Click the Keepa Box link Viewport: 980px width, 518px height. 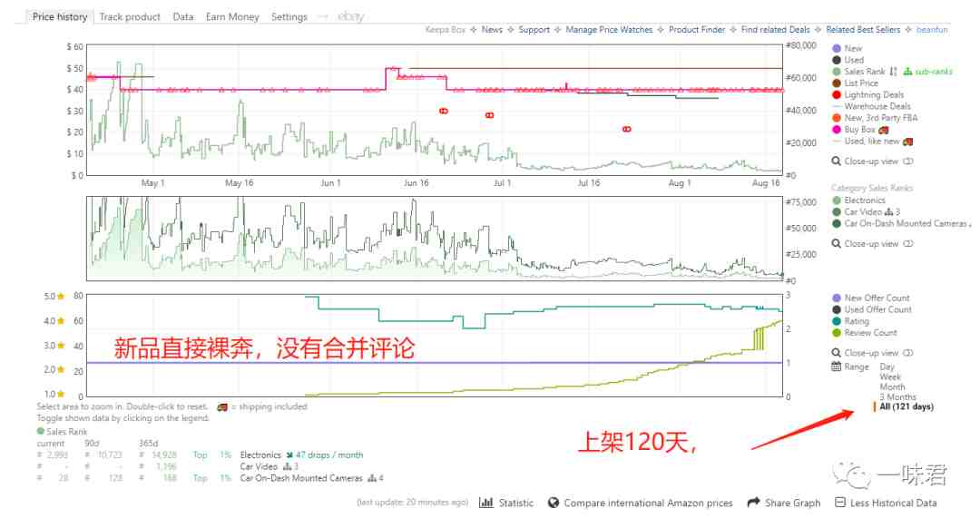point(445,29)
